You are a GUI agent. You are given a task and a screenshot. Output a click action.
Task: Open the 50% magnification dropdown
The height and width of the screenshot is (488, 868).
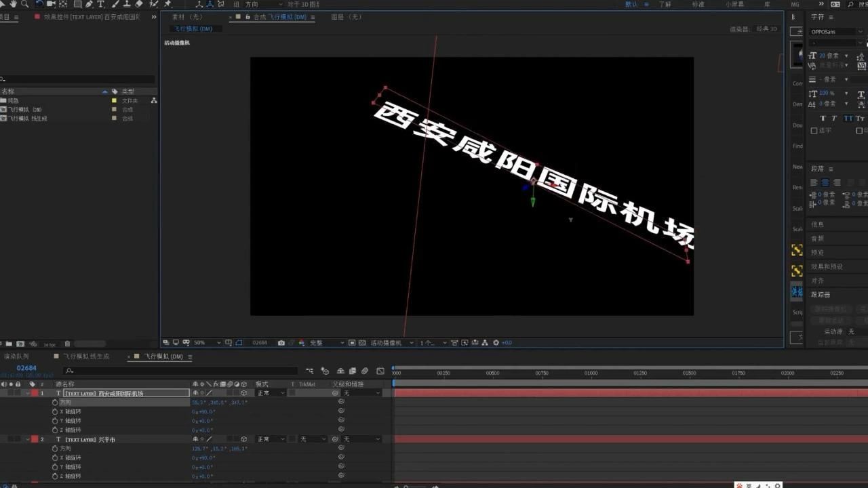point(207,343)
